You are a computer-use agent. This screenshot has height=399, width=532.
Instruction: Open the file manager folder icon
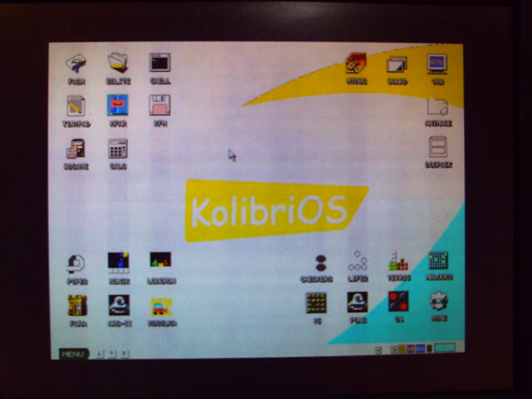point(118,63)
